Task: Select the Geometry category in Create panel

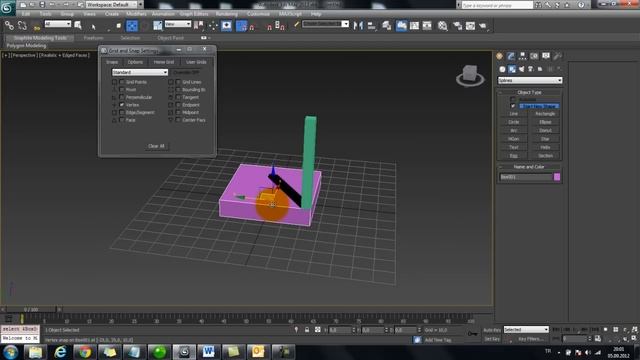Action: coord(502,69)
